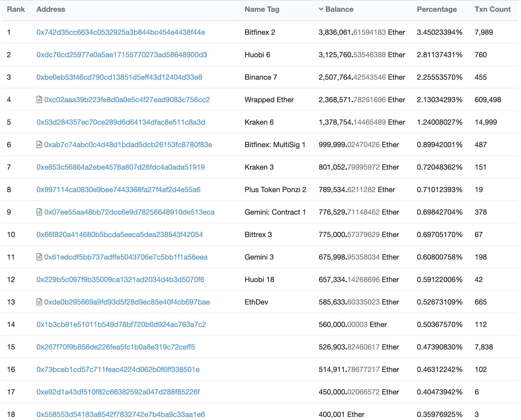Click percentage 0.50367570%

click(440, 324)
